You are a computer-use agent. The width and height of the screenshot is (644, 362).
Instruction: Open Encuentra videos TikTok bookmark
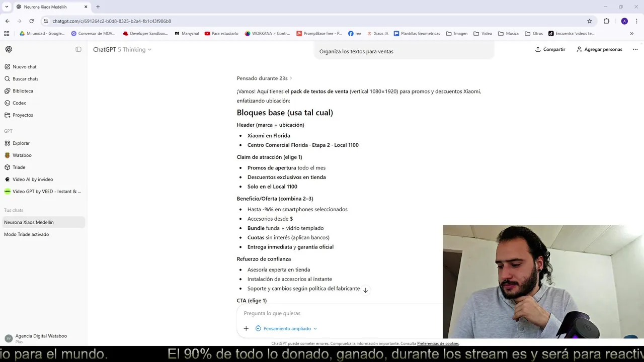point(572,34)
